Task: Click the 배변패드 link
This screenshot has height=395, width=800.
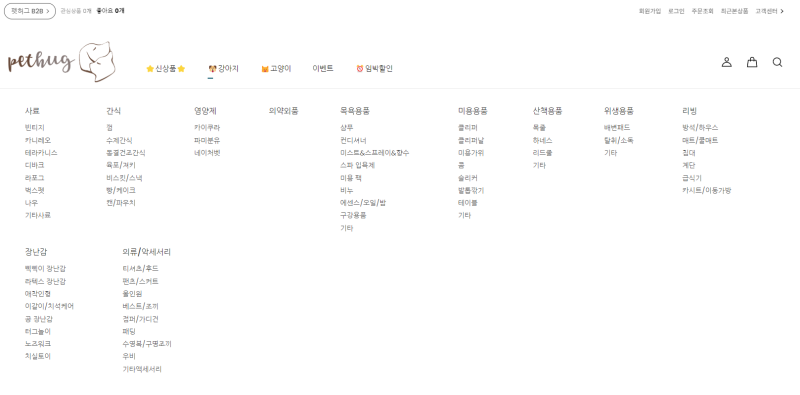Action: 617,128
